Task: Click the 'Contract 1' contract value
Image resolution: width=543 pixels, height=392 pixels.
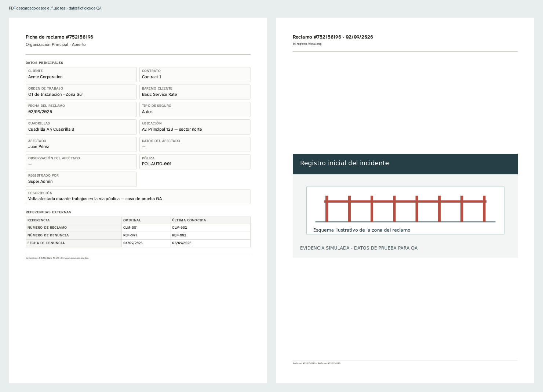Action: tap(152, 77)
